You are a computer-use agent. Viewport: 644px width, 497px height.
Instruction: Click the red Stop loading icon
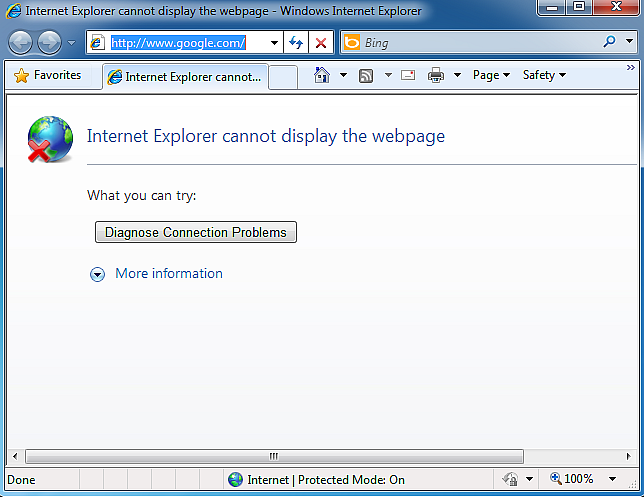(320, 43)
